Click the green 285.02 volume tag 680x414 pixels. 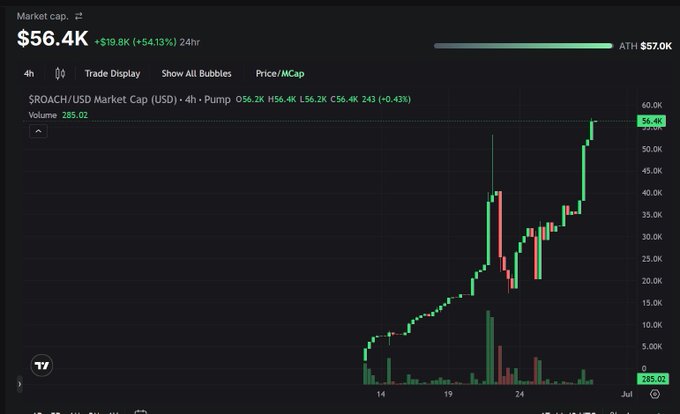[x=653, y=379]
